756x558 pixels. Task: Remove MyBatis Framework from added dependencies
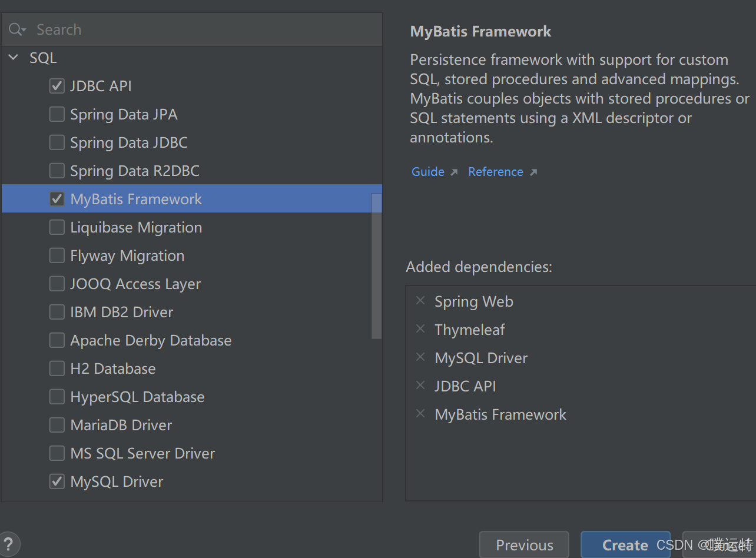tap(420, 414)
